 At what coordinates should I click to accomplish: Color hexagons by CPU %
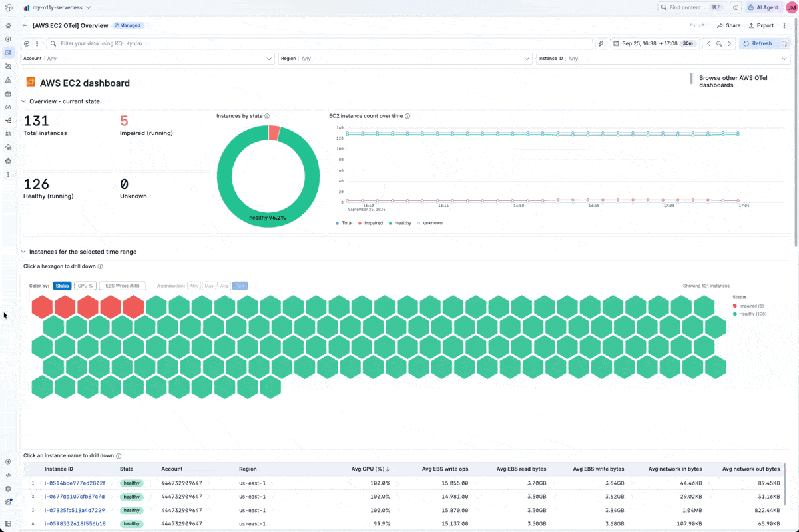click(85, 286)
